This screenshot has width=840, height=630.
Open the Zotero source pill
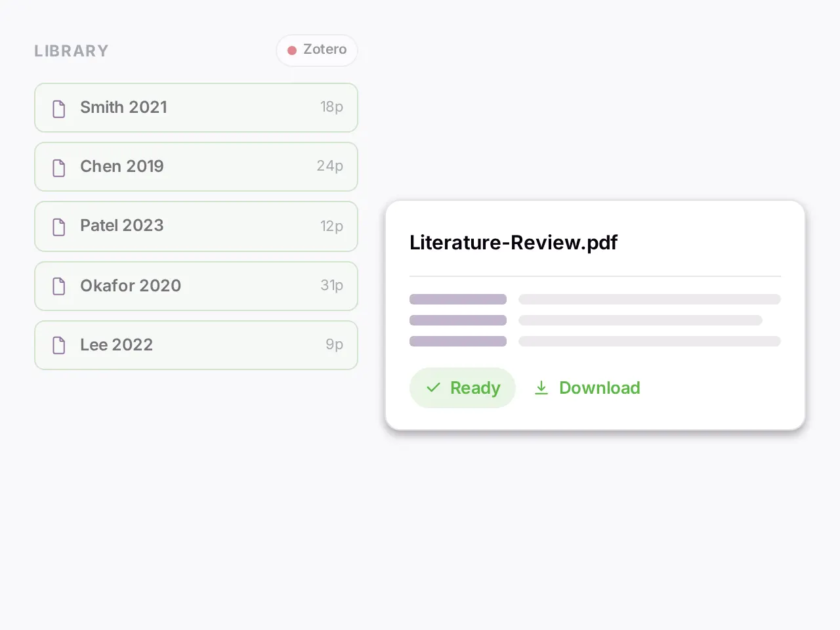317,51
